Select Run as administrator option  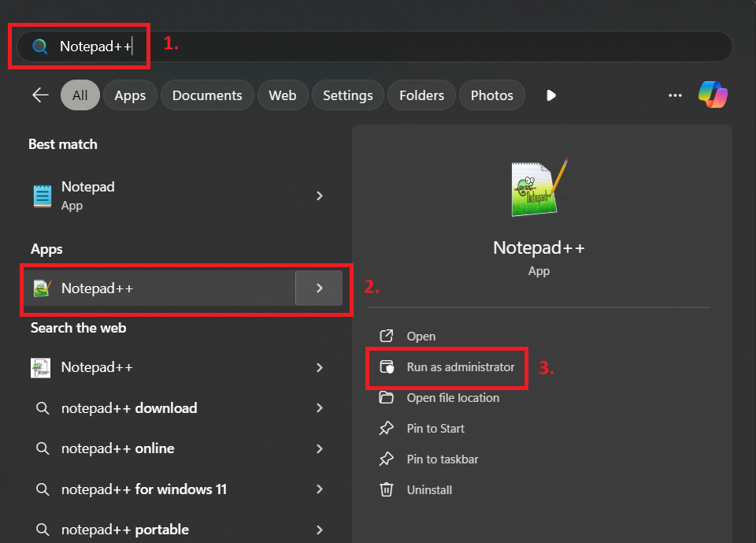coord(460,367)
